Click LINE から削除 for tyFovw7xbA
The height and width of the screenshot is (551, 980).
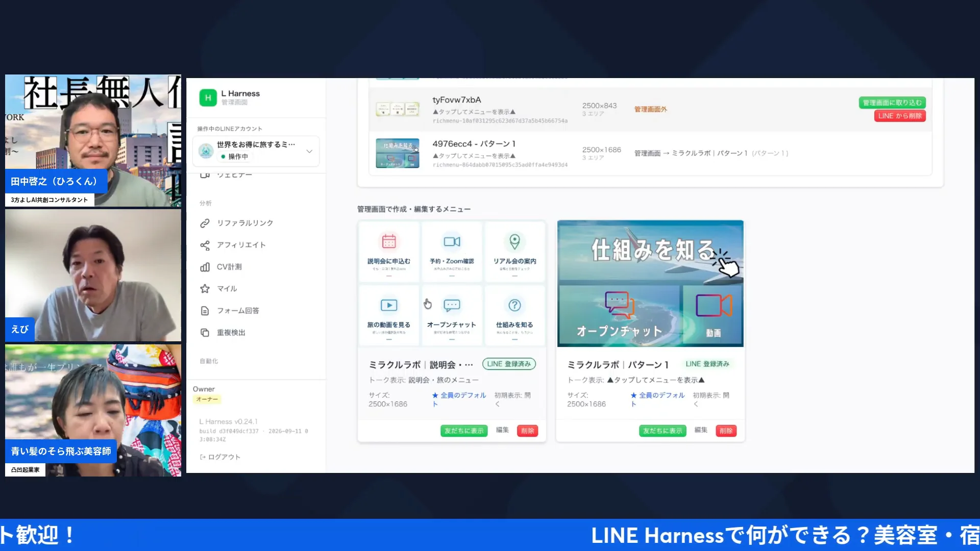(900, 116)
